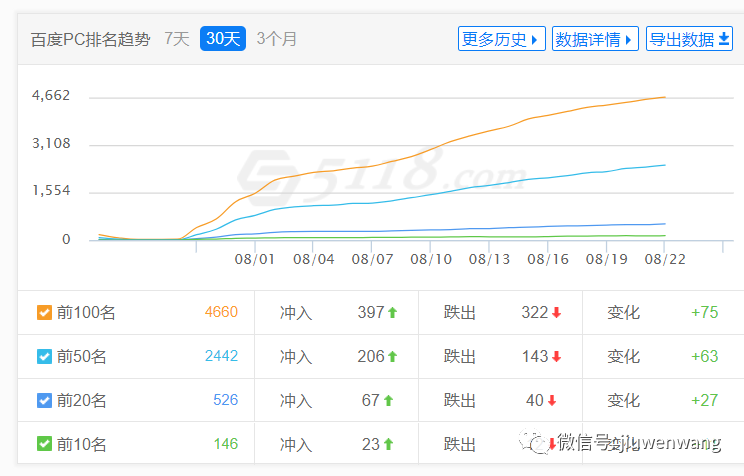Click the +27 变化 value
Image resolution: width=744 pixels, height=476 pixels.
(705, 400)
